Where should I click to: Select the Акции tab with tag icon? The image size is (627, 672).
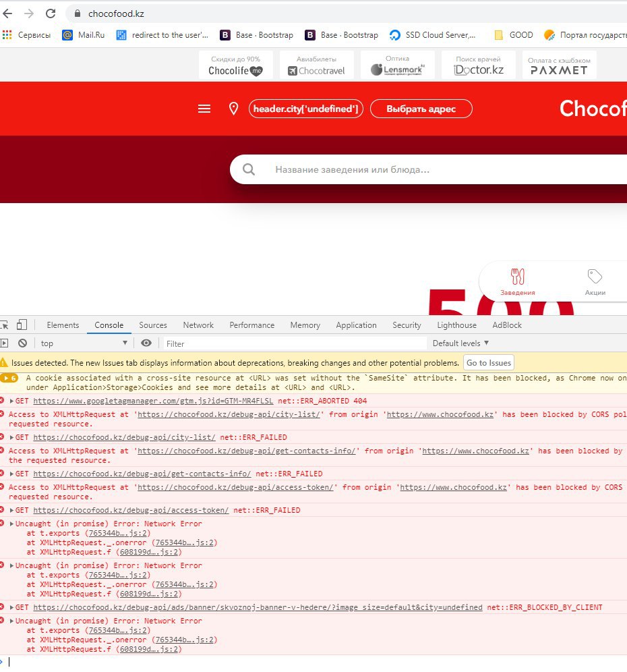[595, 282]
